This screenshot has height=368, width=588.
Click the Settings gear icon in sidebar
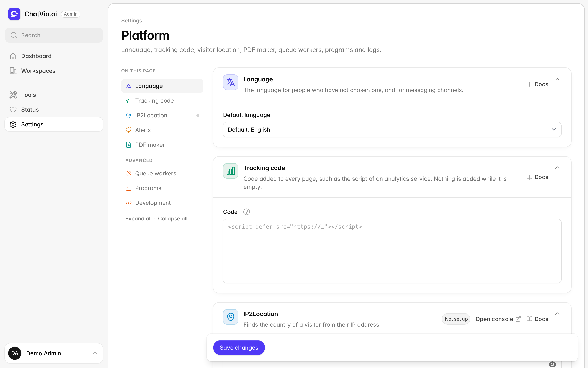[13, 124]
